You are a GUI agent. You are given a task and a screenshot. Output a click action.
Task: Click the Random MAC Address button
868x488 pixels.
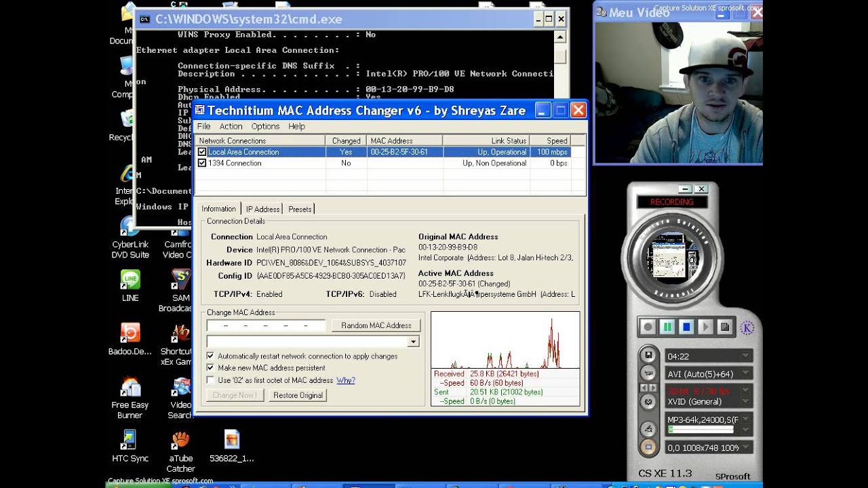[x=376, y=325]
